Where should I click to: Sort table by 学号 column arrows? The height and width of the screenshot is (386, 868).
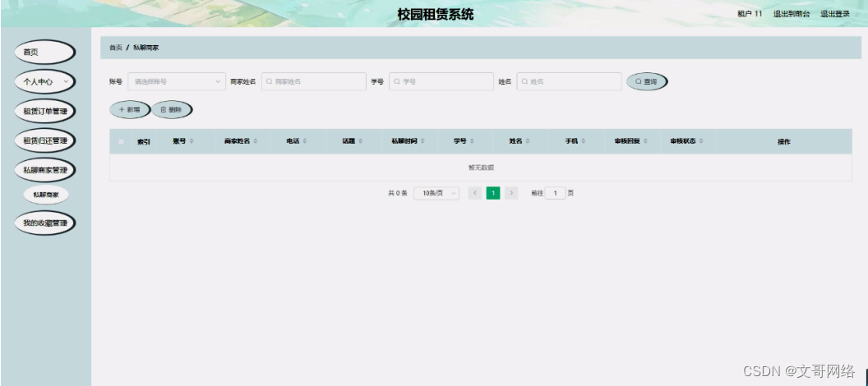(x=472, y=141)
